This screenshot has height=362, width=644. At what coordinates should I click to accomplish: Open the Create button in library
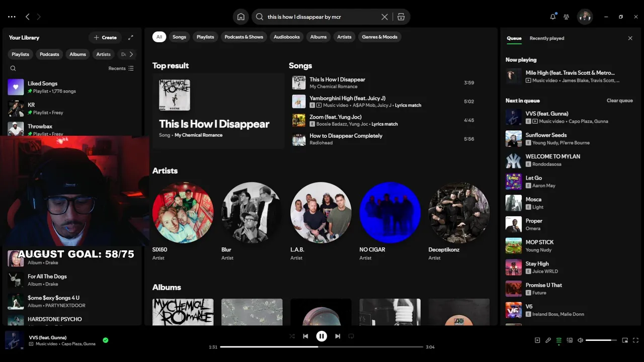105,37
